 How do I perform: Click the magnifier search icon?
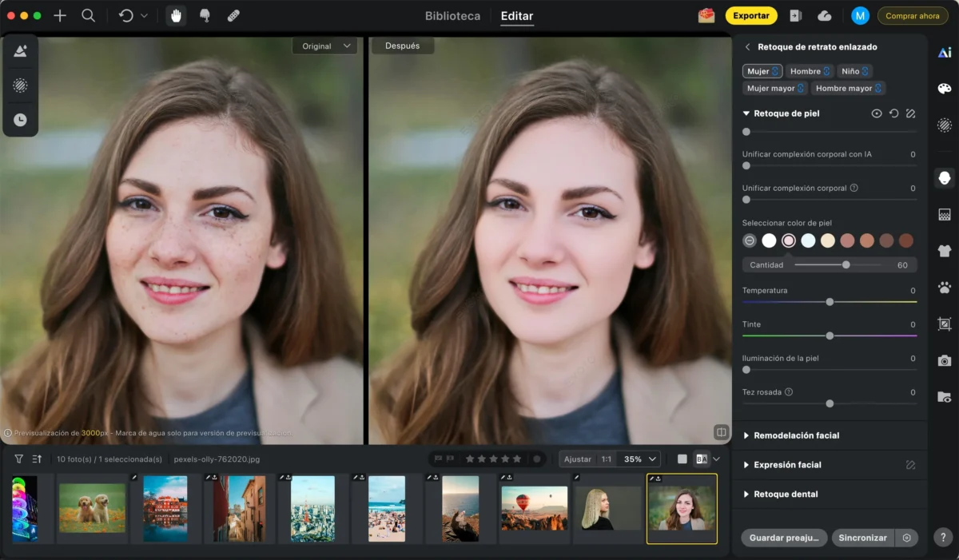89,16
